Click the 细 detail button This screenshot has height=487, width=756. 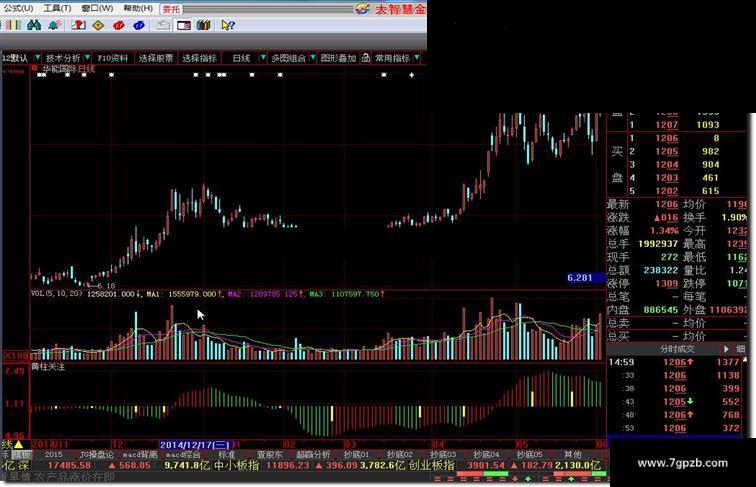click(741, 349)
